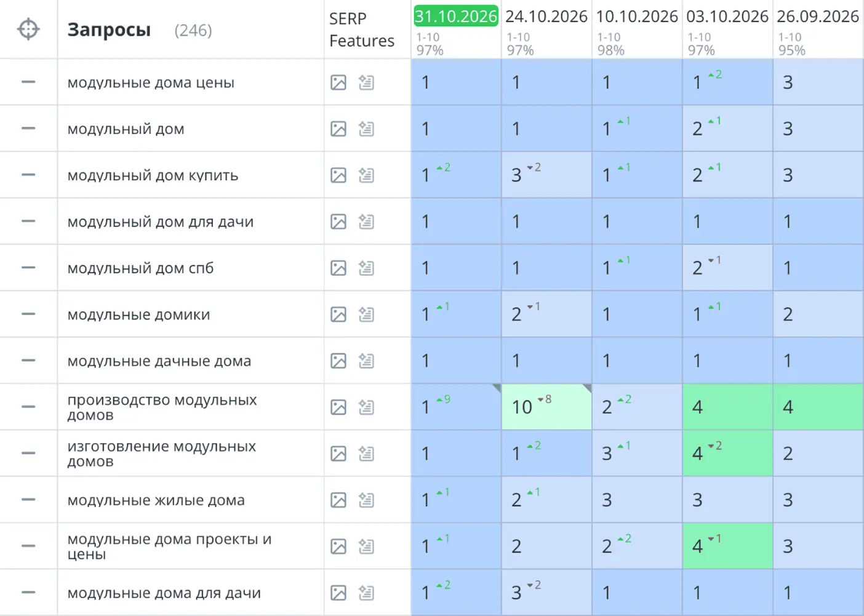This screenshot has width=864, height=616.
Task: Click corner triangle marker in the 24.10.2026 position 10 cell
Action: (x=587, y=388)
